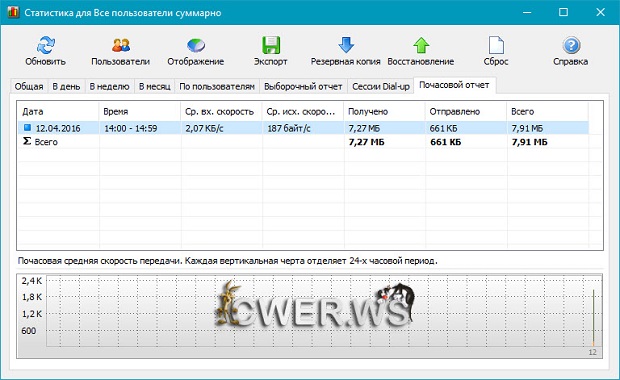Screen dimensions: 620x380
Task: Open the В неделю tab
Action: [x=110, y=87]
